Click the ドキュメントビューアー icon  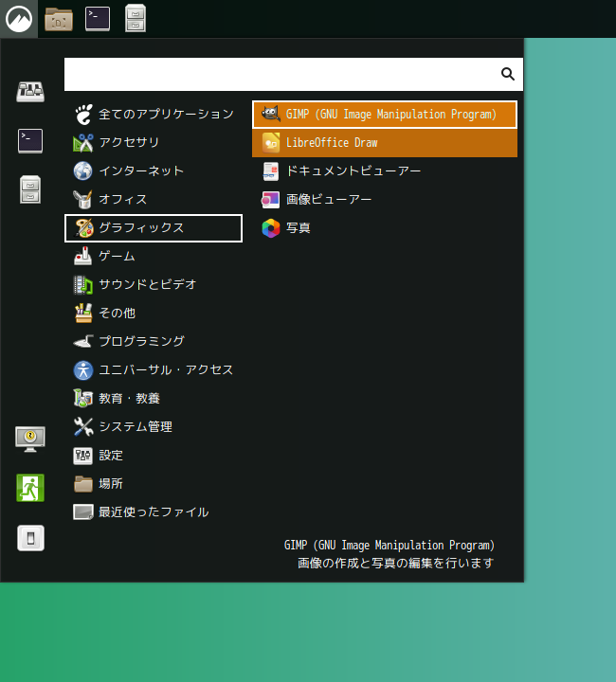[x=271, y=170]
